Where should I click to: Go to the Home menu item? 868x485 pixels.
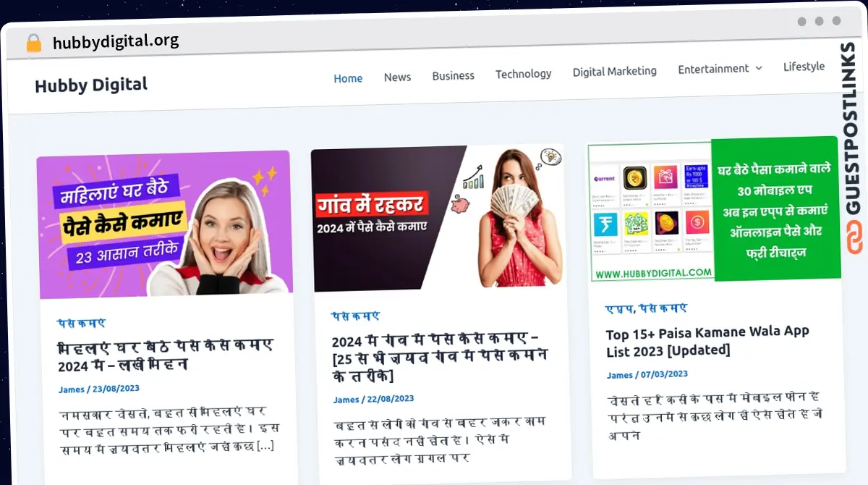[348, 78]
